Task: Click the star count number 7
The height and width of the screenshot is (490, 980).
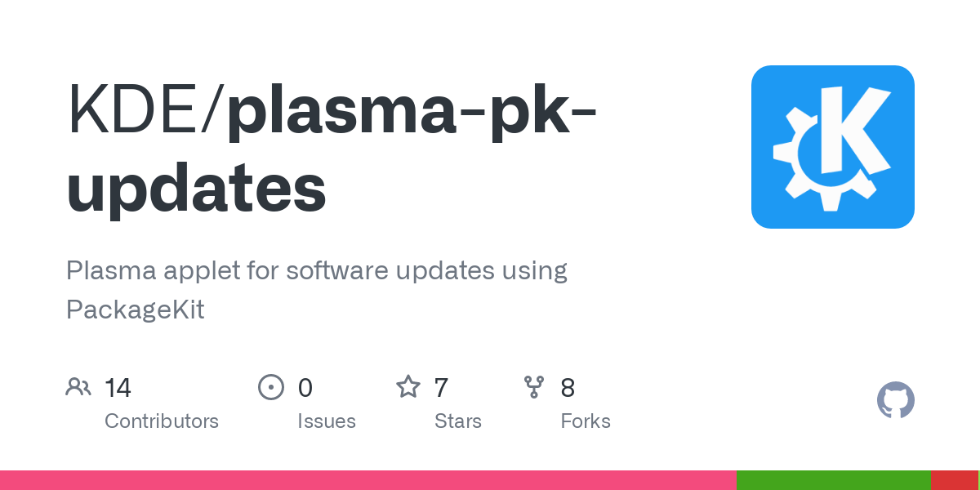Action: click(x=441, y=387)
